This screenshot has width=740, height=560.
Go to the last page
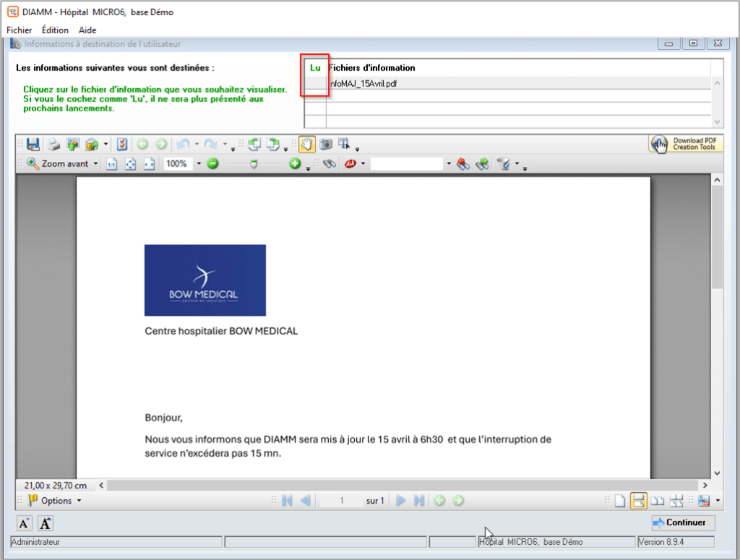point(419,501)
